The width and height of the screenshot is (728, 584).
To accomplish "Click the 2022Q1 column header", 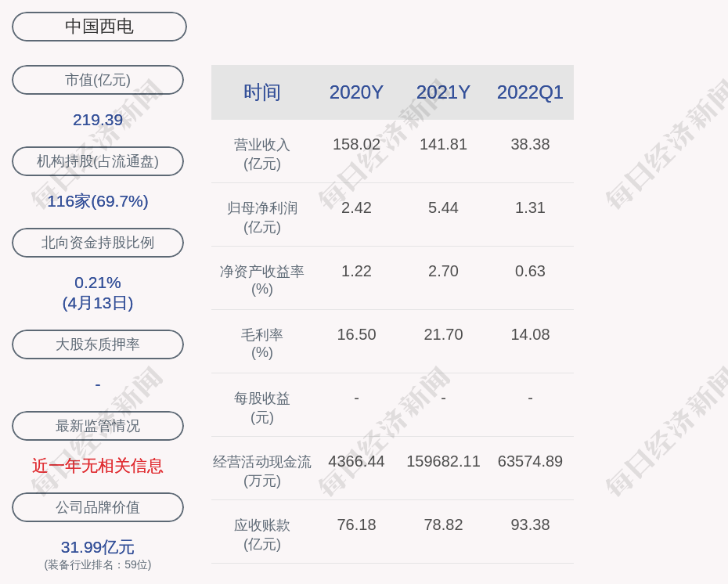I will (x=530, y=92).
